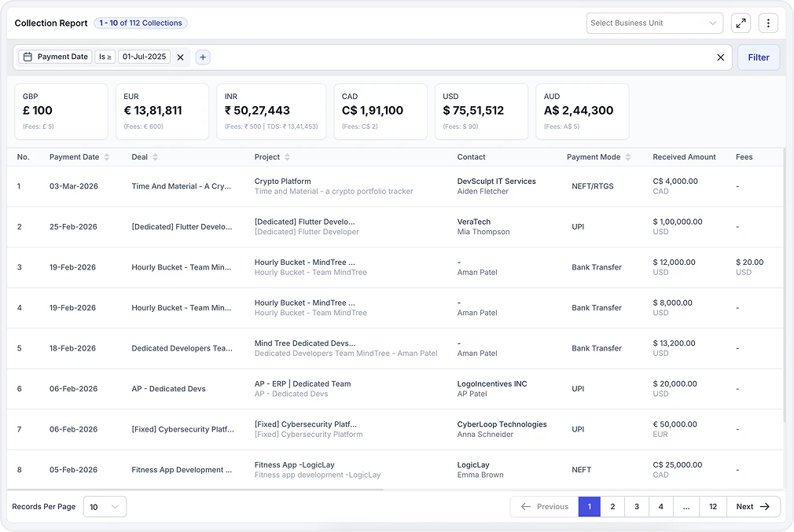Click the $ 12,000.00 received amount
The image size is (794, 532).
coord(674,262)
